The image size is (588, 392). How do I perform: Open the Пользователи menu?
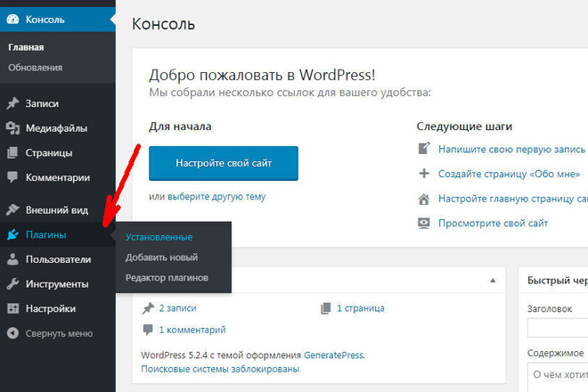click(x=58, y=259)
